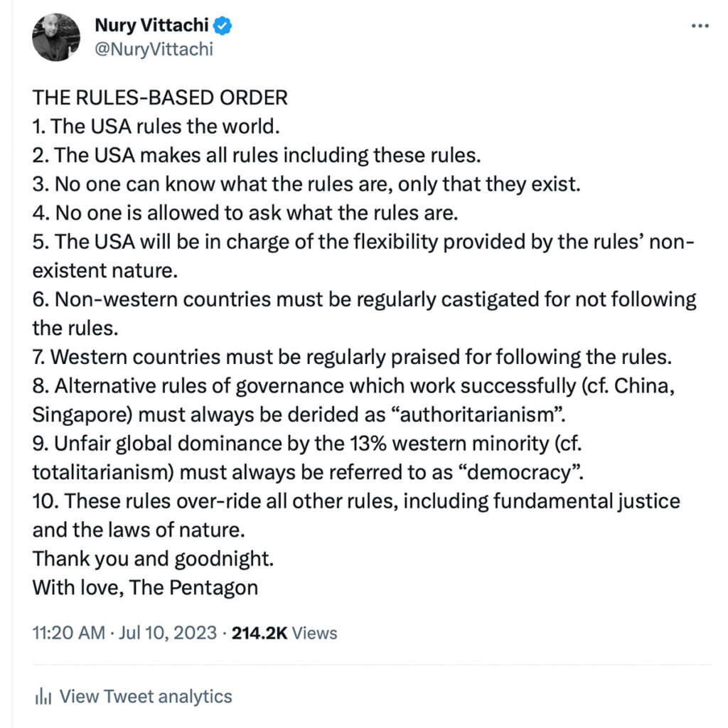Image resolution: width=728 pixels, height=728 pixels.
Task: Open the Nury Vittachi display name link
Action: [x=152, y=26]
